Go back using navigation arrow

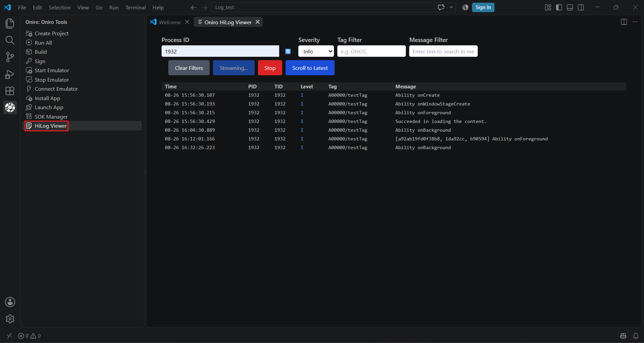coord(194,7)
